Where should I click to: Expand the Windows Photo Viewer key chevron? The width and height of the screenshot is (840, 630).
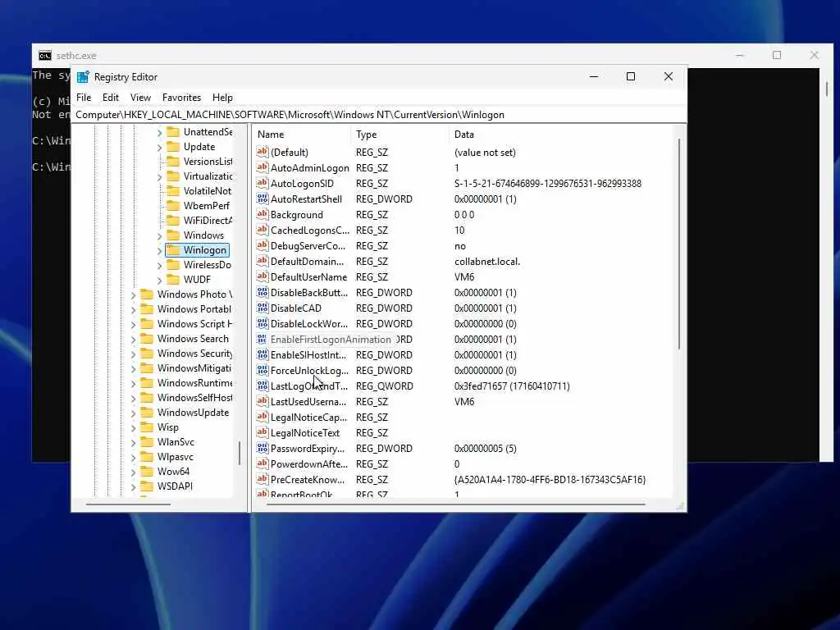[134, 294]
